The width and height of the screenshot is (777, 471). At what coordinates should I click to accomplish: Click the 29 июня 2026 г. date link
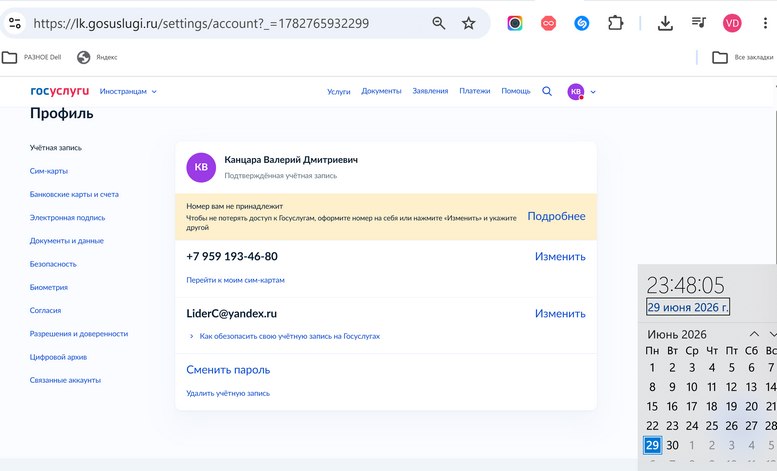point(688,307)
